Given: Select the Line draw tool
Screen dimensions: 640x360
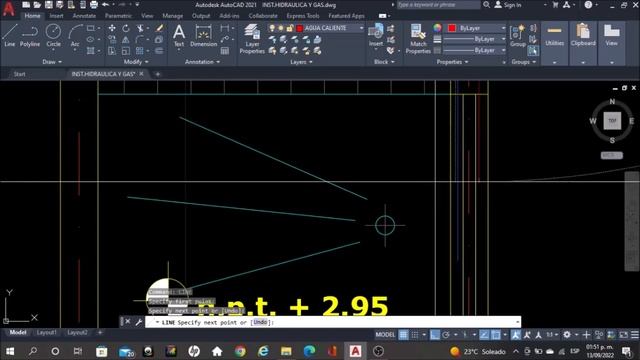Looking at the screenshot, I should pyautogui.click(x=9, y=35).
